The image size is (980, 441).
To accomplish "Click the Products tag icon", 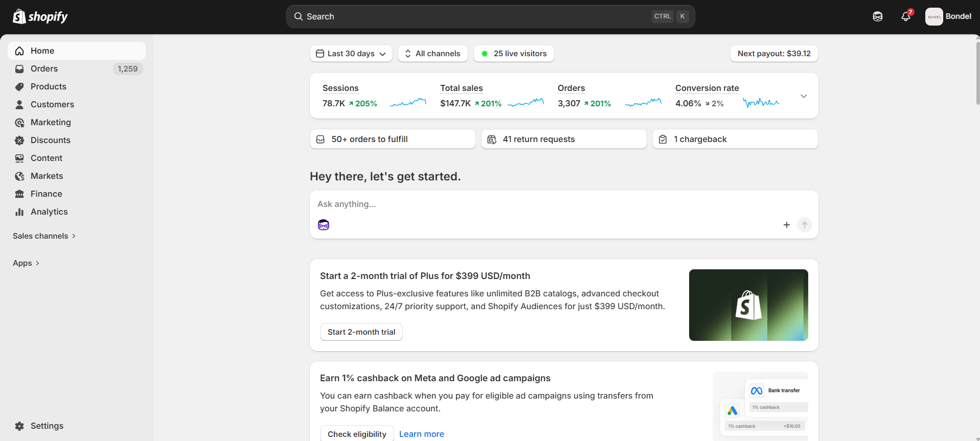I will (x=19, y=87).
